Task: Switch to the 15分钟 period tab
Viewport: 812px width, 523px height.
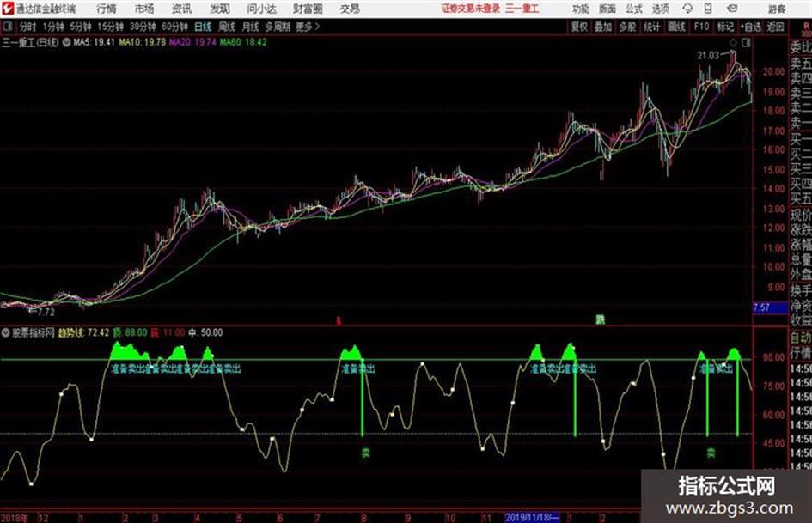Action: [x=111, y=27]
